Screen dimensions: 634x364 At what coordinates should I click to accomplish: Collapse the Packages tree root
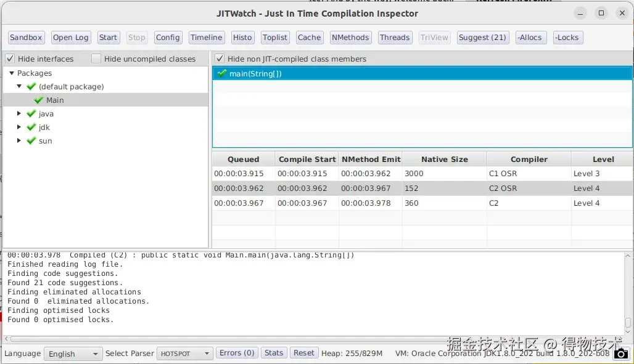click(x=12, y=73)
